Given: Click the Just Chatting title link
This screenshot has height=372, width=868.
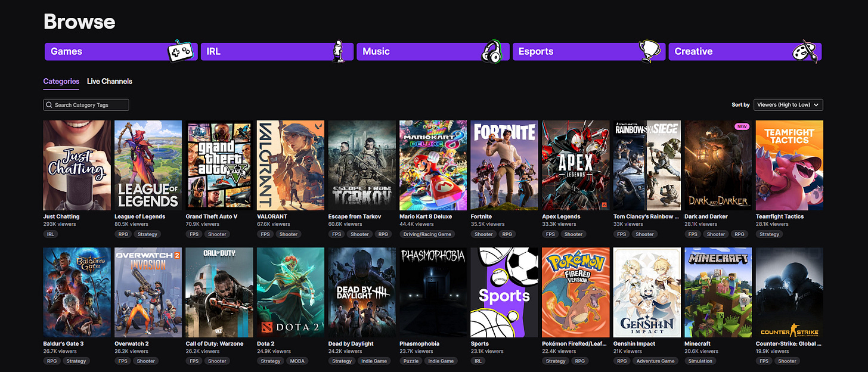Looking at the screenshot, I should 61,216.
